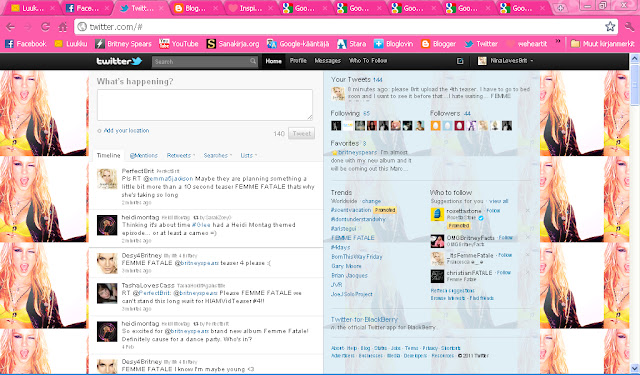Dismiss rosettastone suggestion with X
This screenshot has height=375, width=640.
(528, 211)
